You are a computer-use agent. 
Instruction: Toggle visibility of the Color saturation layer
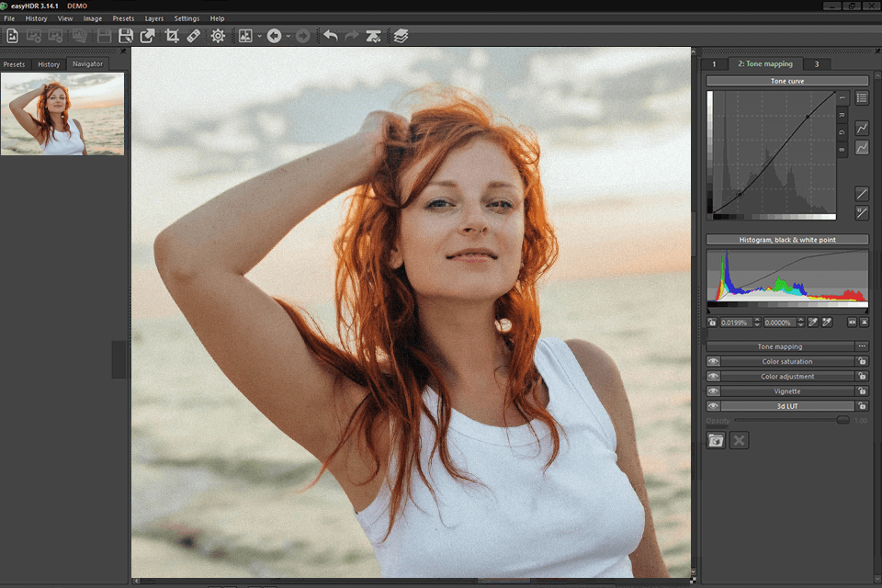714,361
